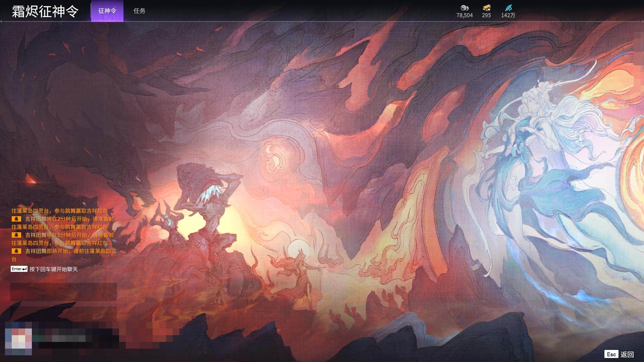Screen dimensions: 644x362
Task: Click the teal spiral currency icon
Action: [508, 8]
